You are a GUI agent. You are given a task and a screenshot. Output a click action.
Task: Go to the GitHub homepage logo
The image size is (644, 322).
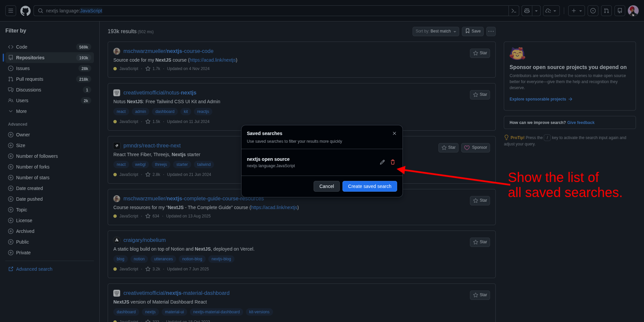25,11
